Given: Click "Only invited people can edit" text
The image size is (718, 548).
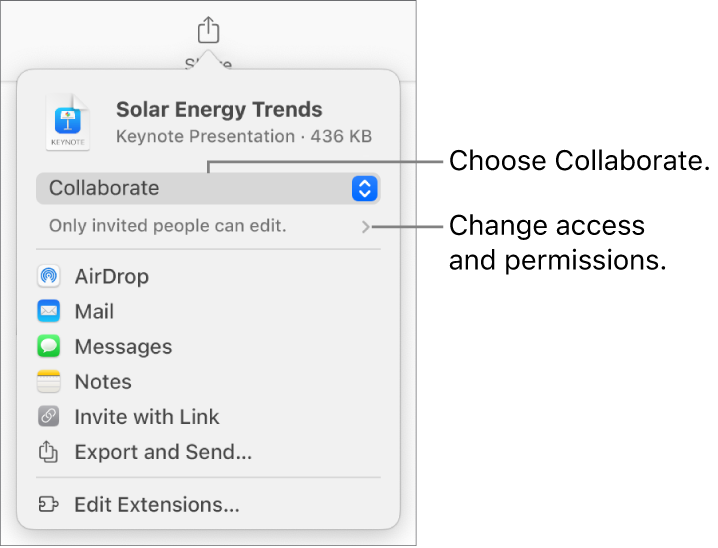Looking at the screenshot, I should [x=168, y=227].
